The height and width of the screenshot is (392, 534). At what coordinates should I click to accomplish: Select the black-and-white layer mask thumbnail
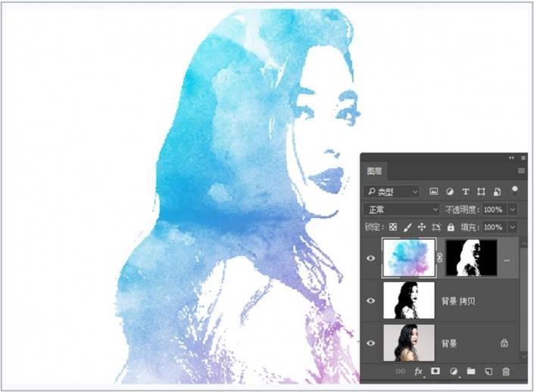(x=472, y=257)
